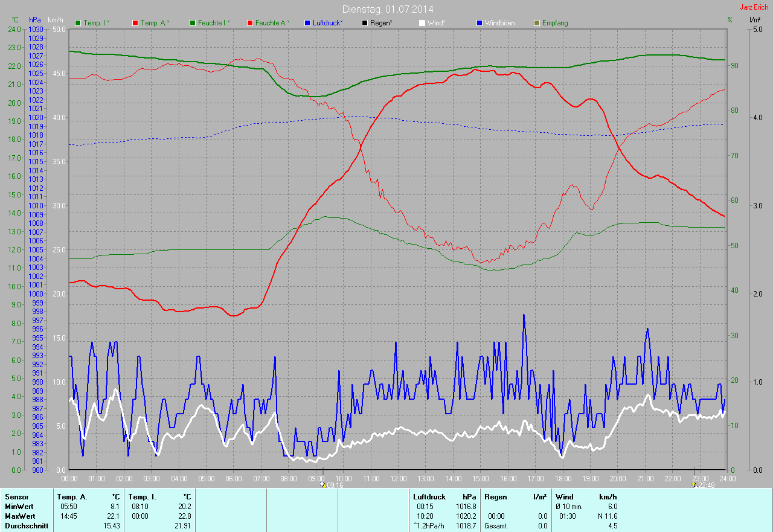Click the Luftdruck average value 1018.7
The image size is (773, 532).
[x=465, y=526]
